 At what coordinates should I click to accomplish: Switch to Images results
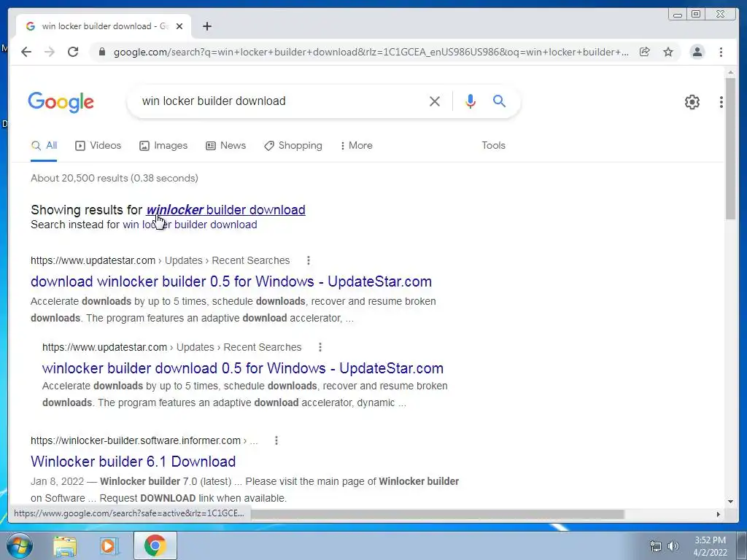coord(163,146)
